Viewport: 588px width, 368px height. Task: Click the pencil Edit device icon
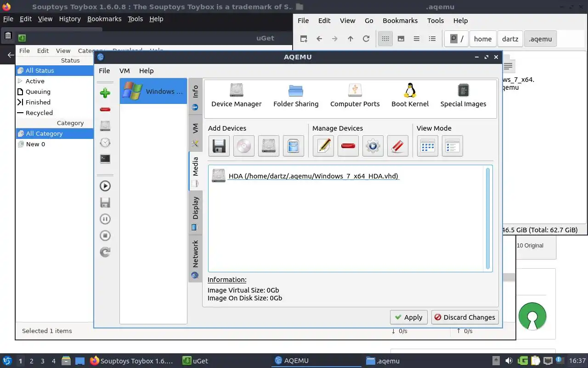pos(323,146)
